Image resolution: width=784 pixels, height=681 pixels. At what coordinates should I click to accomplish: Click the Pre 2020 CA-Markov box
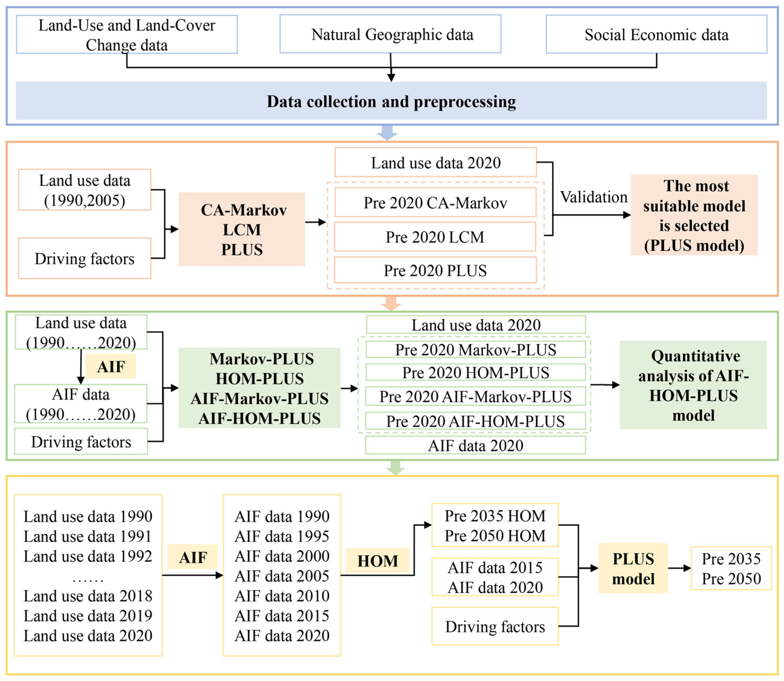pyautogui.click(x=435, y=203)
